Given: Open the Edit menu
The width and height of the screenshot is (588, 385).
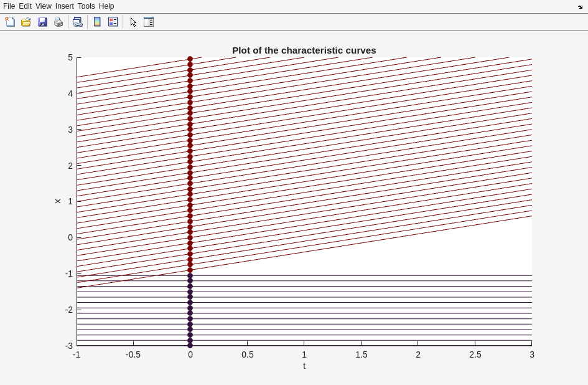Looking at the screenshot, I should (x=25, y=6).
